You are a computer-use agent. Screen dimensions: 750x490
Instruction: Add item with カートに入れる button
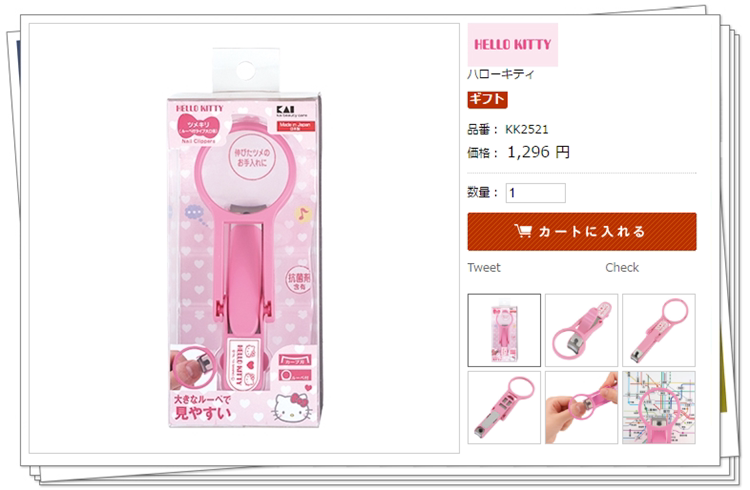(582, 232)
